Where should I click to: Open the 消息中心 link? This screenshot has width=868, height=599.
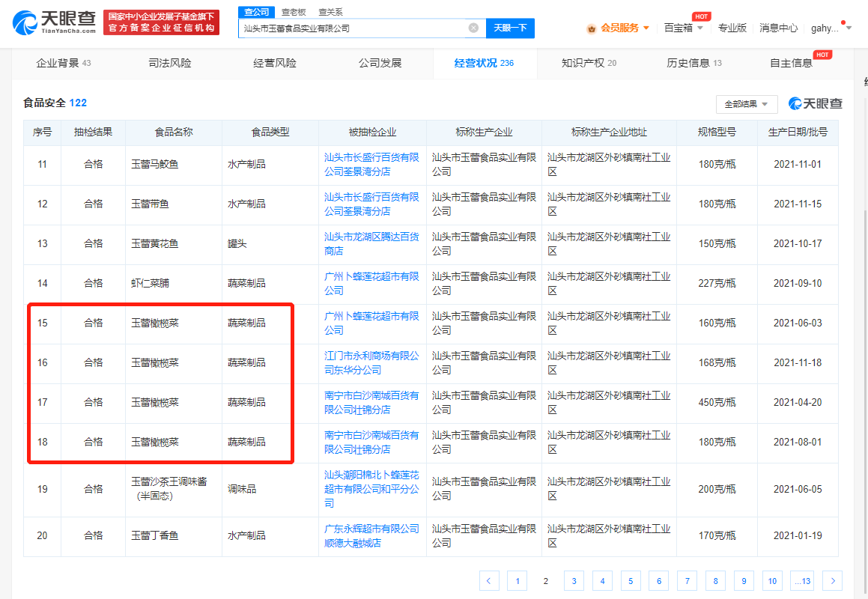(778, 28)
